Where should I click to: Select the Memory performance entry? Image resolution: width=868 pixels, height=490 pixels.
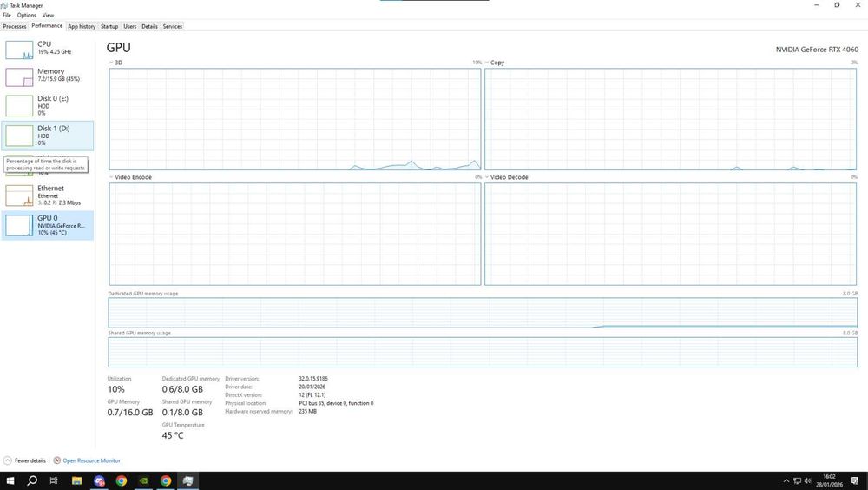[x=48, y=76]
